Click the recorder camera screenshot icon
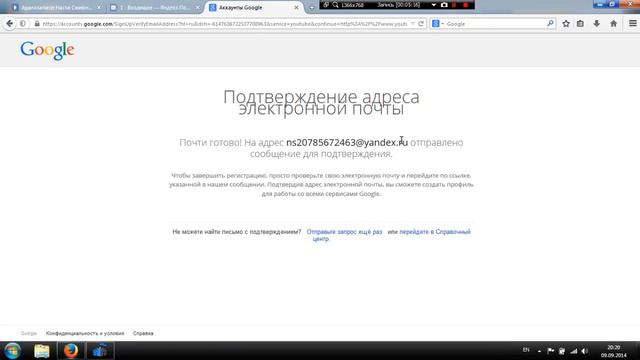Screen dimensions: 640x360 pos(444,5)
